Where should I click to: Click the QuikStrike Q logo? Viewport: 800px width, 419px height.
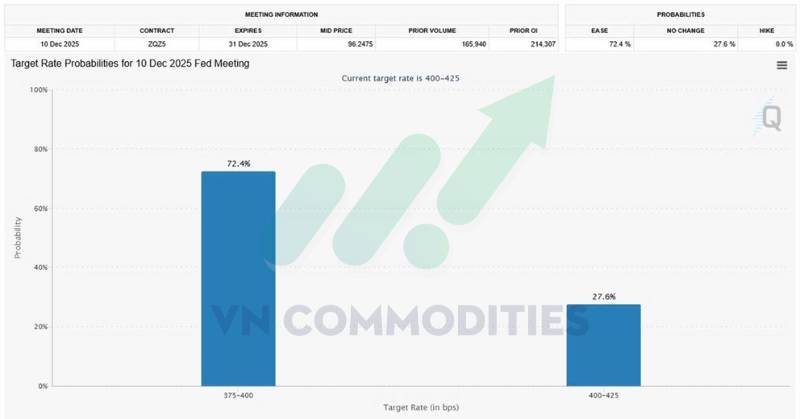[771, 119]
